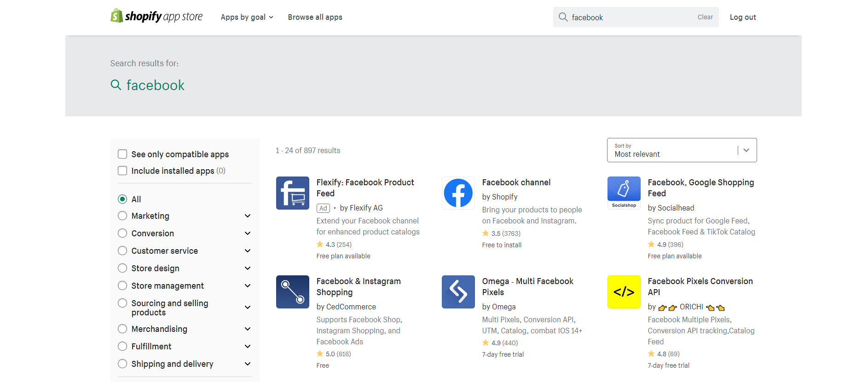Click 'by Socialhead' developer text

(671, 208)
